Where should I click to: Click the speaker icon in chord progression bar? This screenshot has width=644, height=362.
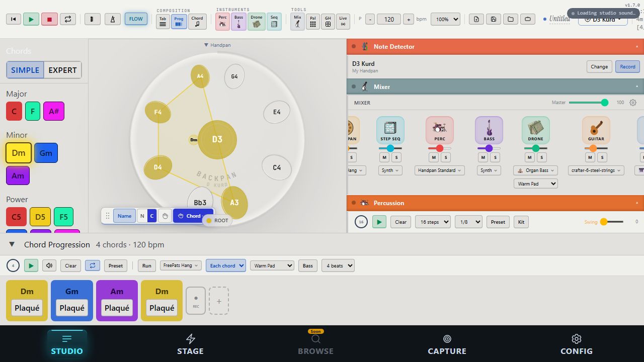(x=49, y=265)
